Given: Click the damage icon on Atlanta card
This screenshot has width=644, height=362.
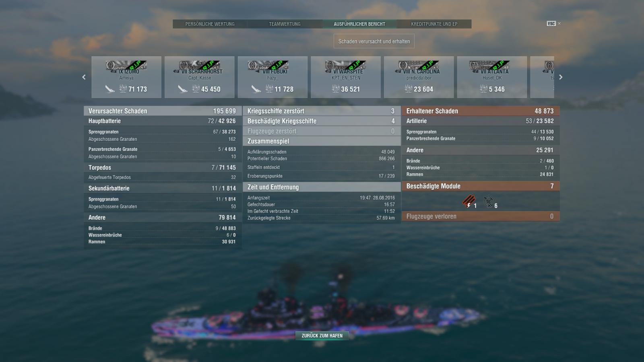Looking at the screenshot, I should click(x=483, y=89).
